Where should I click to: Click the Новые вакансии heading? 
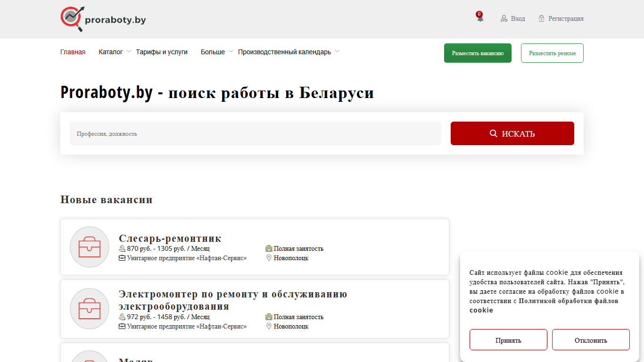[107, 199]
